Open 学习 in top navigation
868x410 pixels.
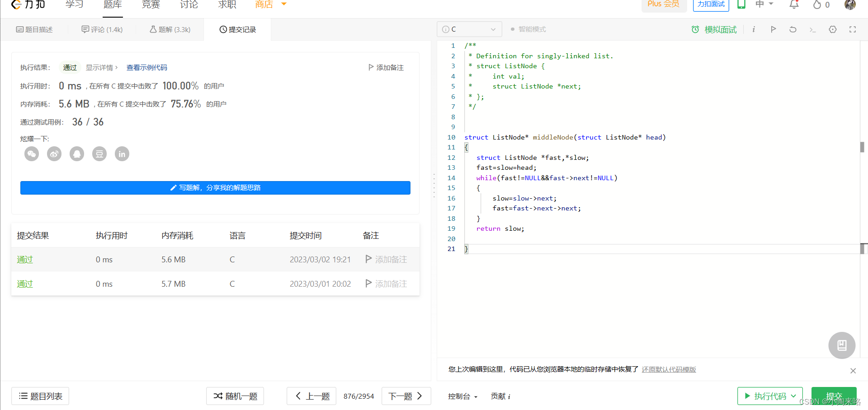tap(75, 5)
